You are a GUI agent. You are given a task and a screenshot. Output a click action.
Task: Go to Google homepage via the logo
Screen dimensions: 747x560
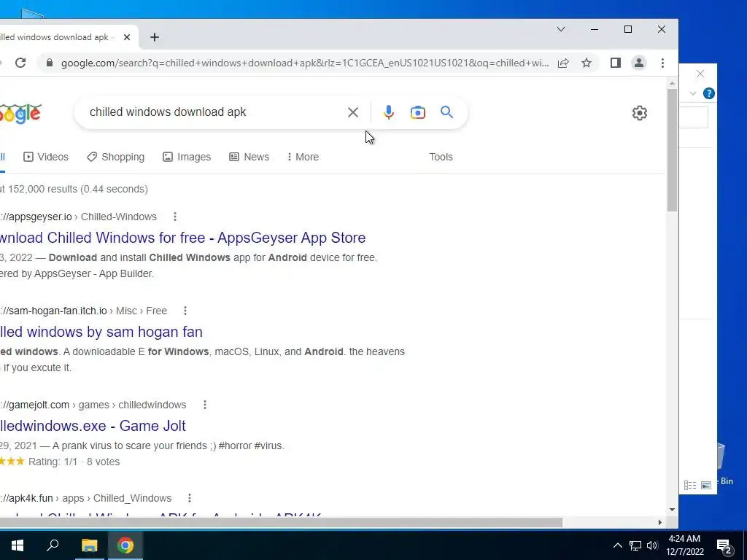pos(20,114)
